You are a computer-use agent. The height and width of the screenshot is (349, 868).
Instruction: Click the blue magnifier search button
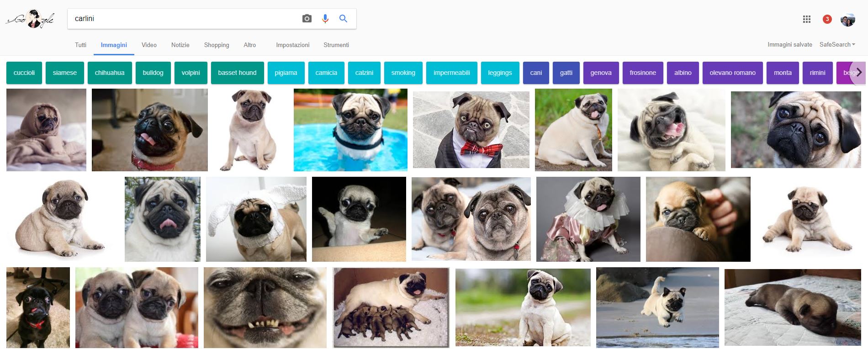pyautogui.click(x=343, y=19)
